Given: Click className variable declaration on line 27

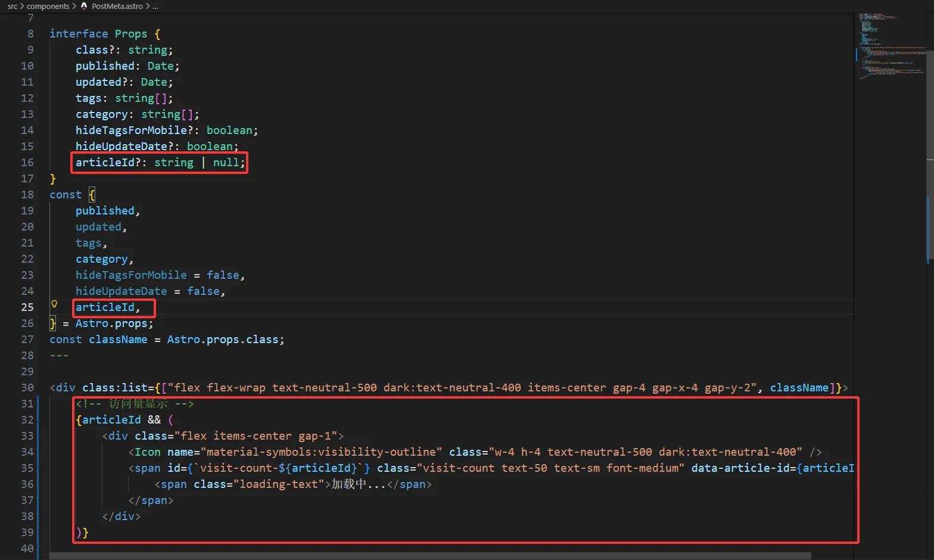Looking at the screenshot, I should pyautogui.click(x=118, y=340).
